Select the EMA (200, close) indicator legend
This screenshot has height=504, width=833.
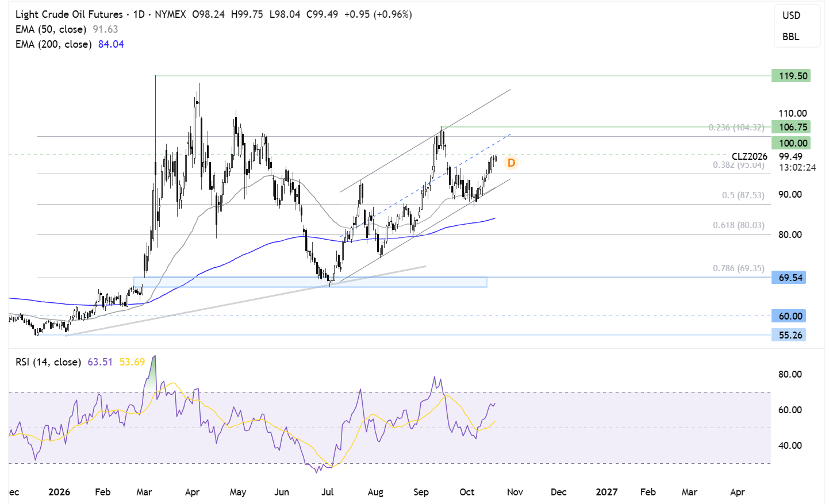pos(53,44)
